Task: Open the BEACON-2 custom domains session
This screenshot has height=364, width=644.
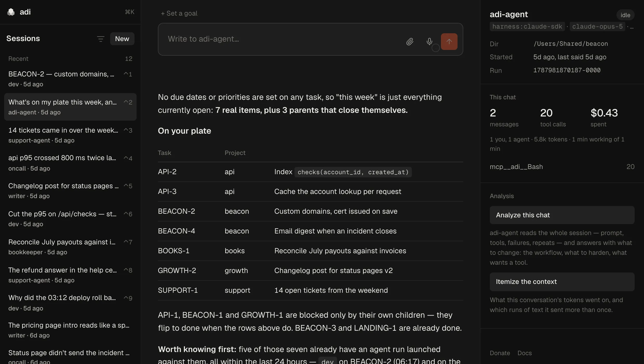Action: [70, 79]
